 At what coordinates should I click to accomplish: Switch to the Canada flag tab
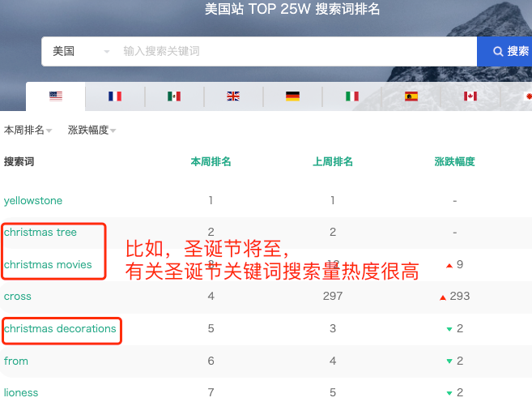470,96
